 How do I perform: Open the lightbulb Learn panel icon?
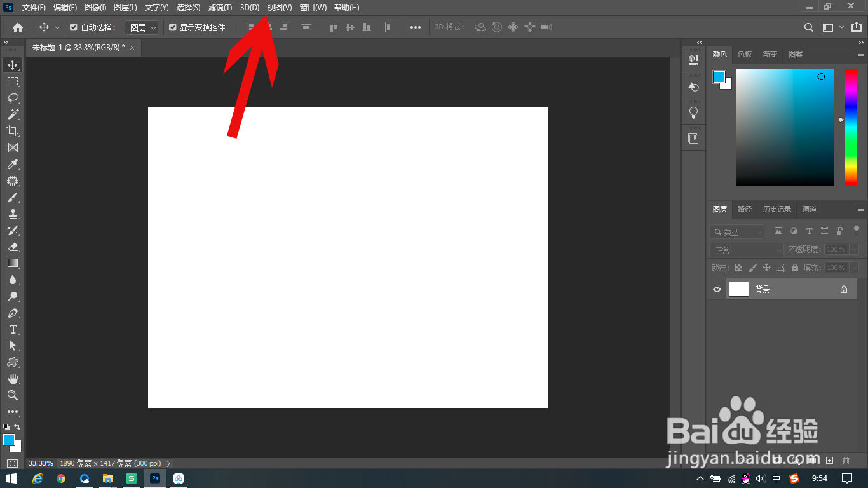click(x=693, y=113)
